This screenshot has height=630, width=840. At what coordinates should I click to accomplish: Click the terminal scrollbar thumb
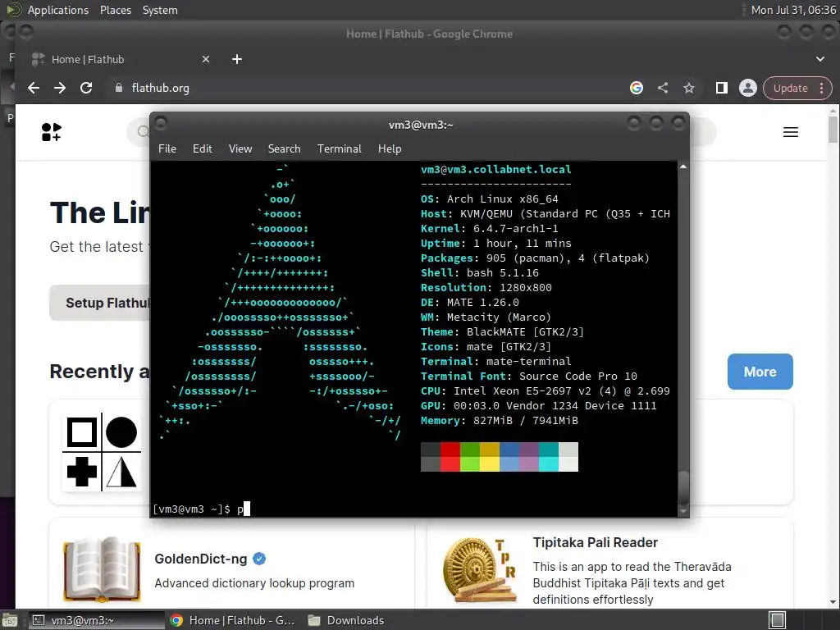tap(683, 487)
